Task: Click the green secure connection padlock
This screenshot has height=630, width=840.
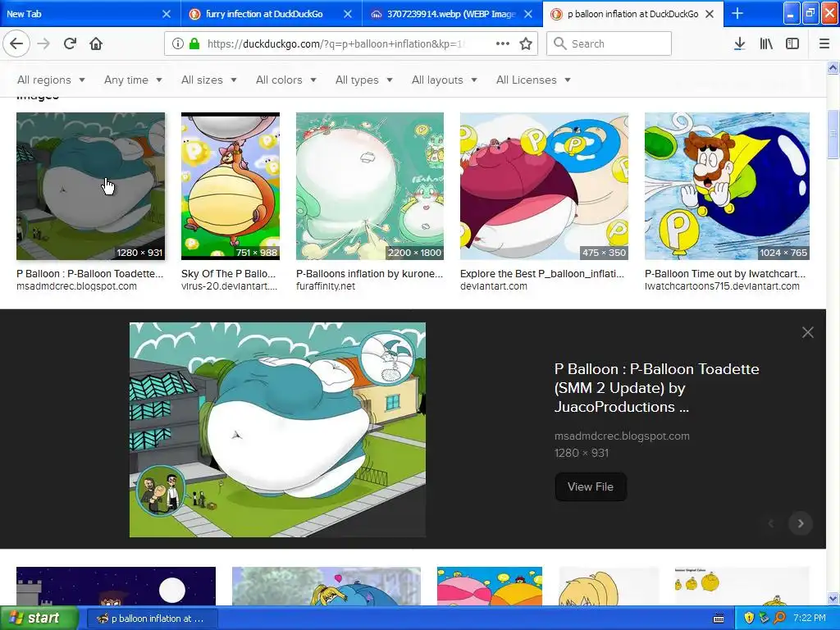Action: point(194,43)
